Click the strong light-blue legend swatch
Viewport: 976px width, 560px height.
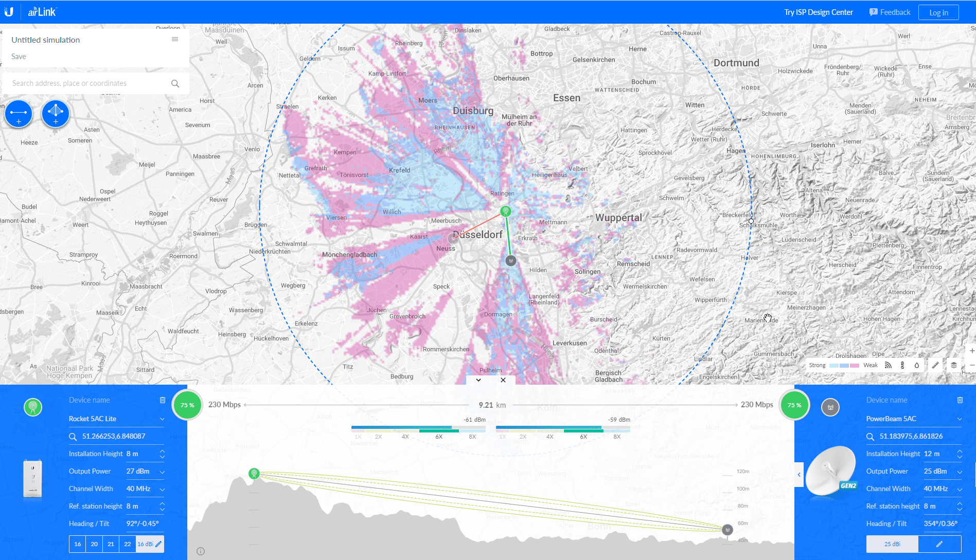pyautogui.click(x=834, y=366)
